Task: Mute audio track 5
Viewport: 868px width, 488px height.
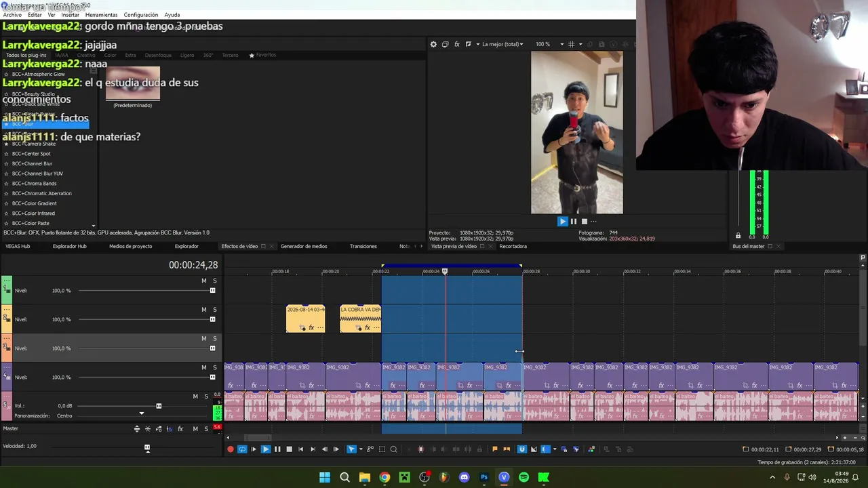Action: (x=195, y=396)
